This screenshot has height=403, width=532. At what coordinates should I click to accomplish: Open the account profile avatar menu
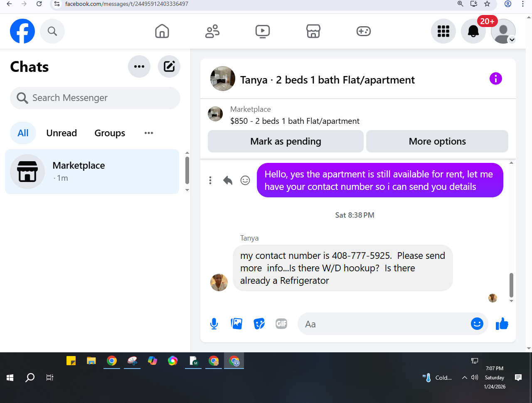click(x=503, y=31)
